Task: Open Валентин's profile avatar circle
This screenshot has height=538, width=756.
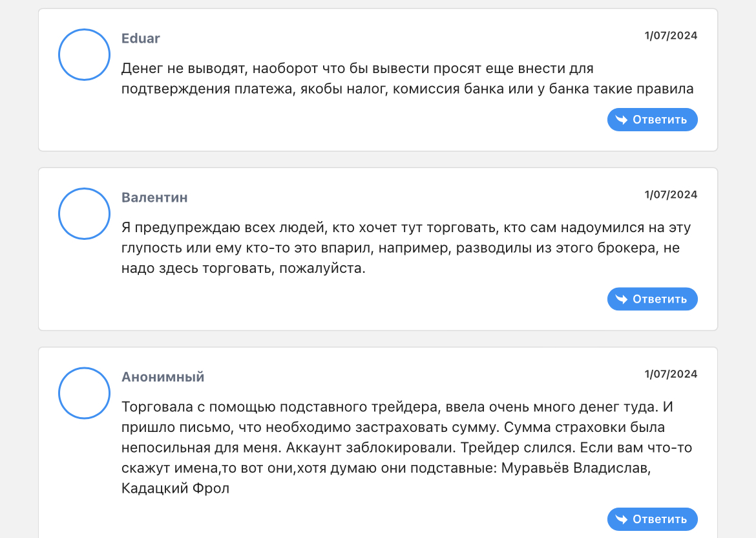Action: pos(85,214)
